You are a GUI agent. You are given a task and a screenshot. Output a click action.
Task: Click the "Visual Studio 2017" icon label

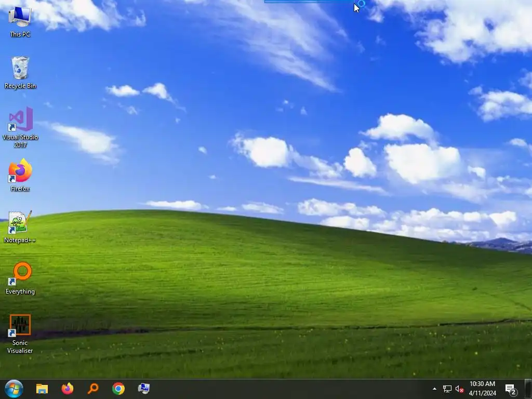(20, 141)
